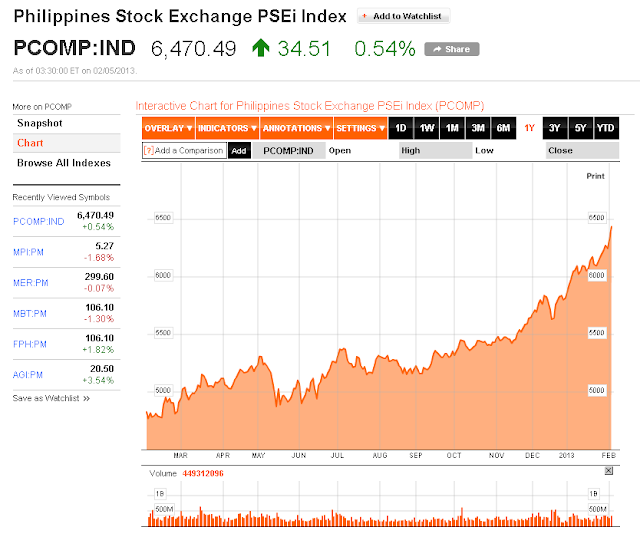Viewport: 640px width, 537px height.
Task: Click the green up-arrow price change icon
Action: coord(260,48)
